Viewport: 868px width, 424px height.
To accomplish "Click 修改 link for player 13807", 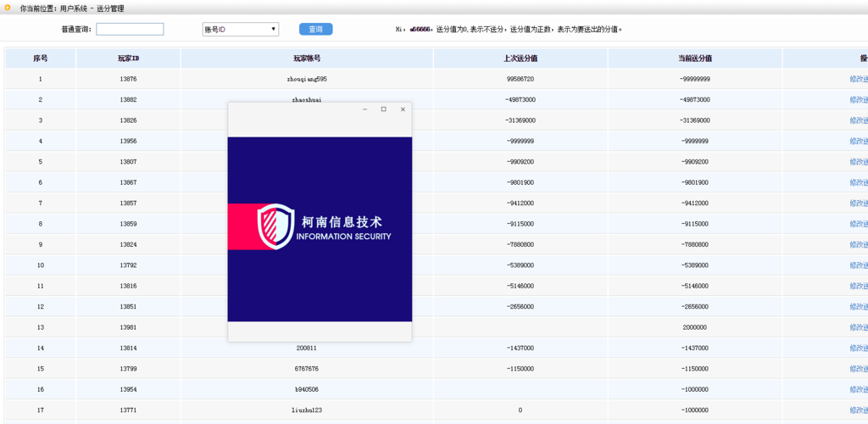I will coord(859,162).
